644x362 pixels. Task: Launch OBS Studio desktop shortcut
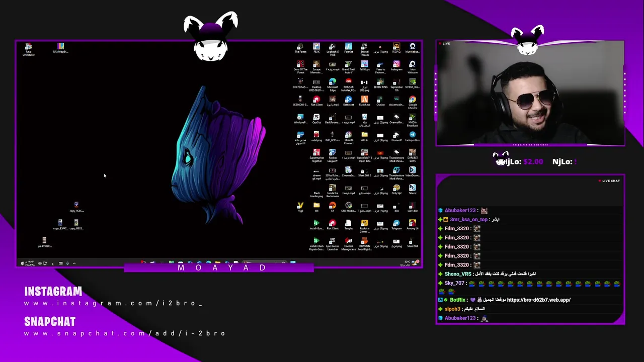click(348, 208)
